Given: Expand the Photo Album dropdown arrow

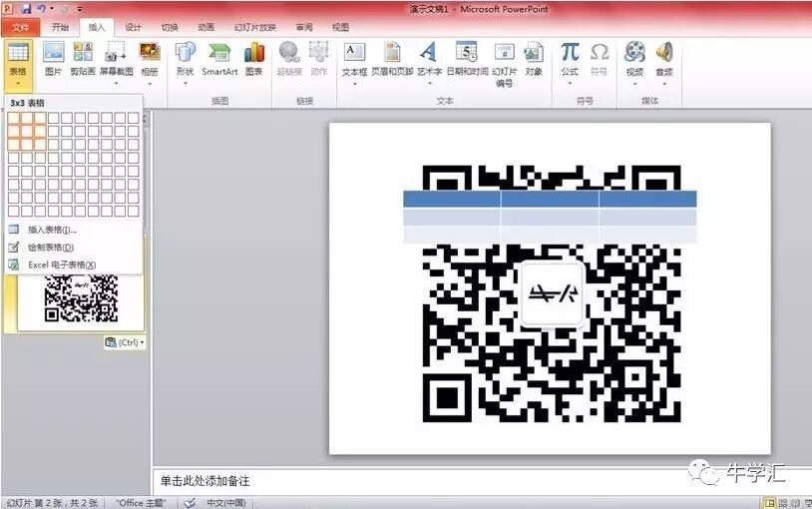Looking at the screenshot, I should point(150,84).
